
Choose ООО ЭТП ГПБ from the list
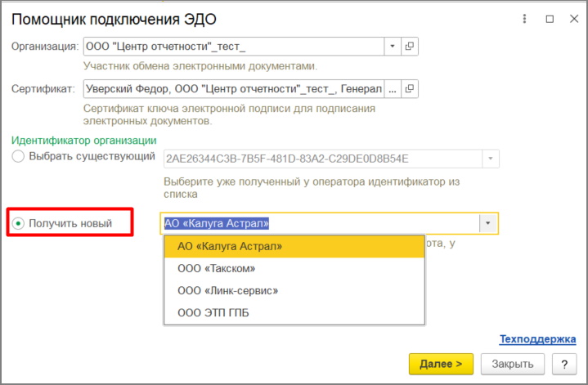[x=294, y=312]
